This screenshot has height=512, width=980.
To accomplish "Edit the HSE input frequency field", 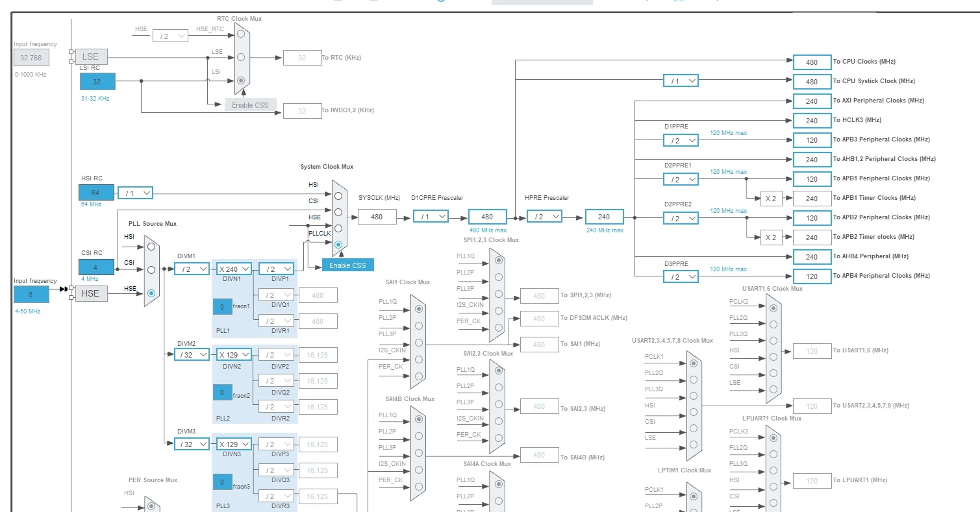I will 31,295.
